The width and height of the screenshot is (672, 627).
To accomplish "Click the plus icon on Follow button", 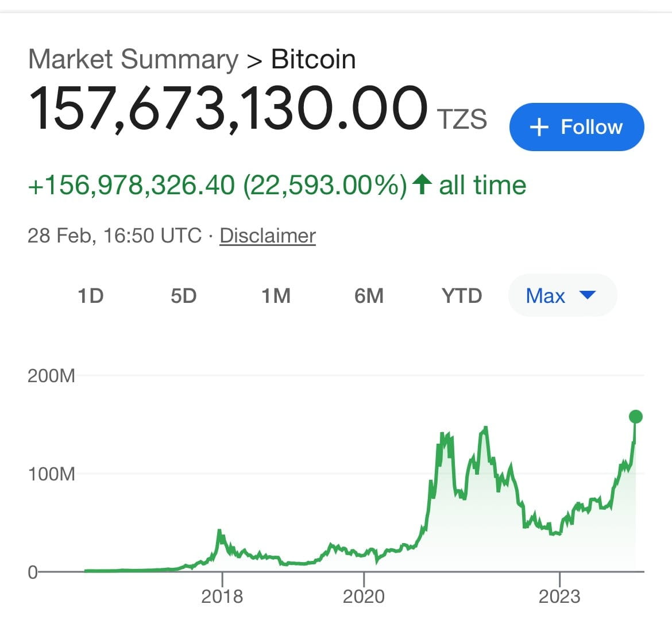I will (x=539, y=127).
